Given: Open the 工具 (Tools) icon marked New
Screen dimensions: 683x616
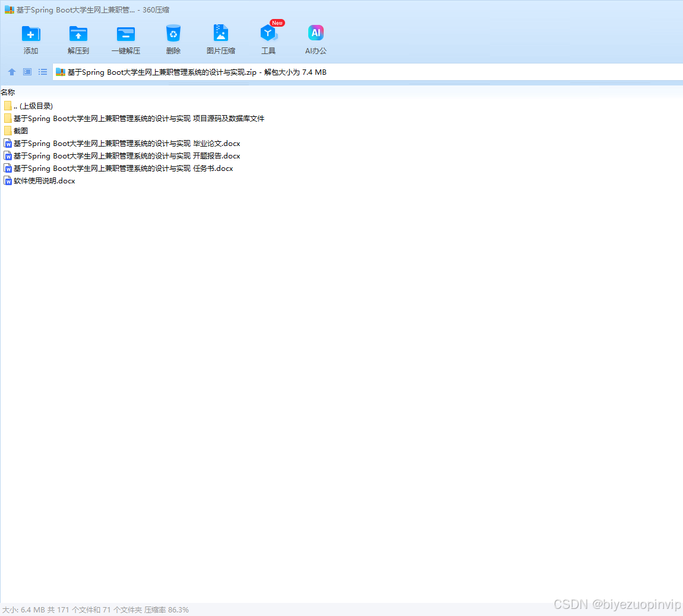Looking at the screenshot, I should click(269, 33).
